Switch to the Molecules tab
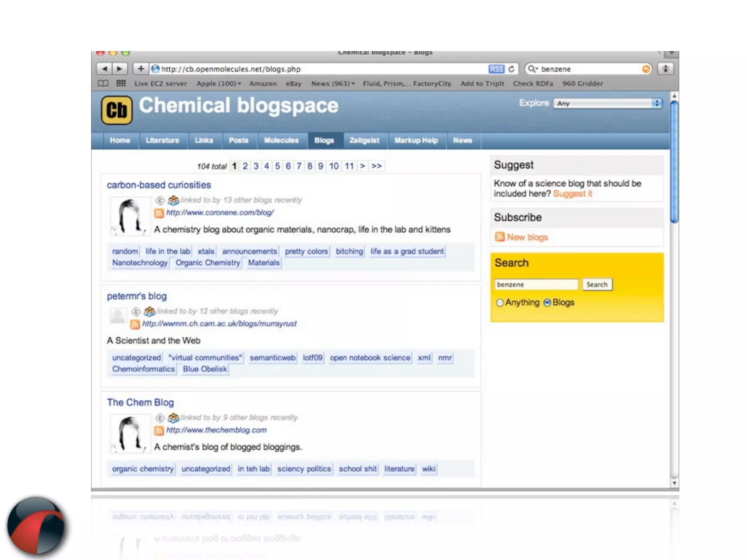Image resolution: width=747 pixels, height=560 pixels. click(281, 140)
